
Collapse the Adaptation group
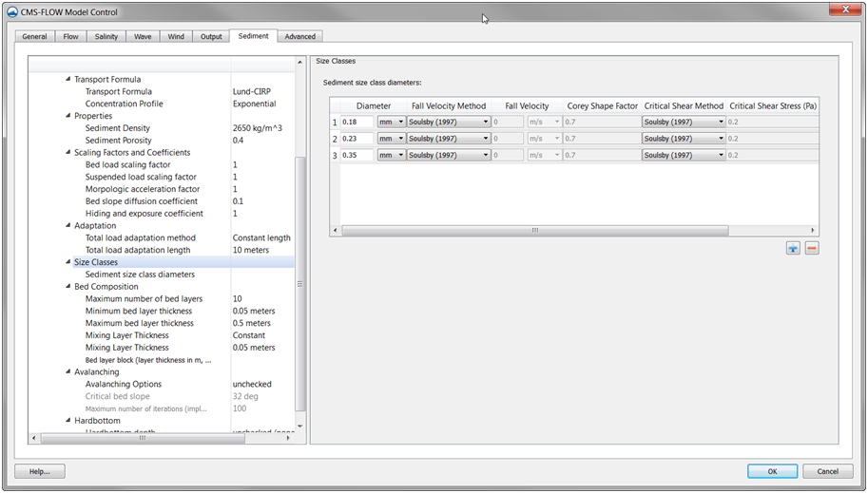pyautogui.click(x=68, y=225)
